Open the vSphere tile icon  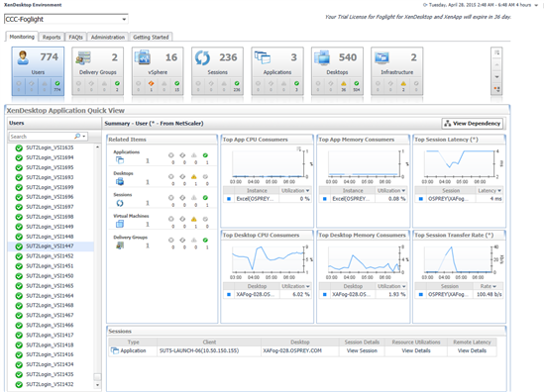pos(143,57)
